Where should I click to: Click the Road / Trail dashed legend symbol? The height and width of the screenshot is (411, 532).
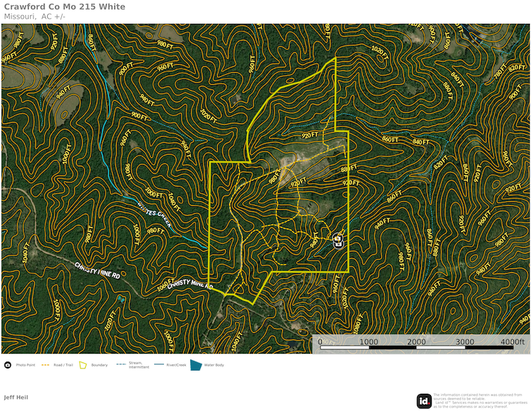click(x=46, y=365)
